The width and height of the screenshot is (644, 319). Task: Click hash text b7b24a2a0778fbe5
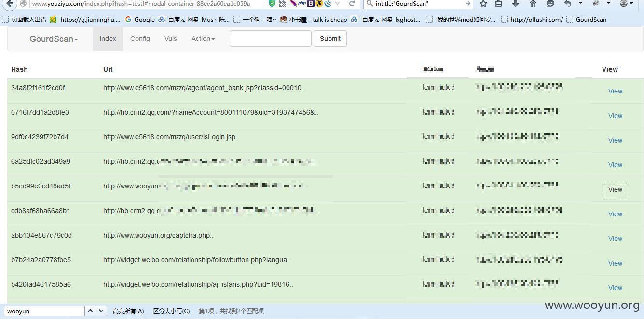[41, 260]
